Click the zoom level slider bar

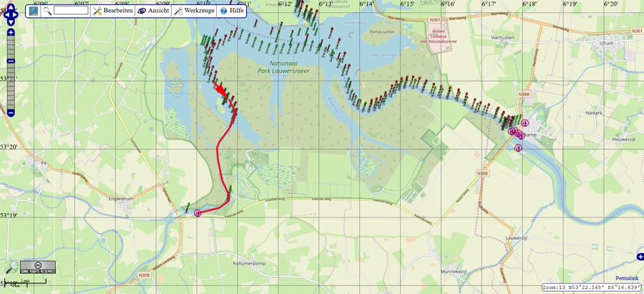tap(11, 72)
